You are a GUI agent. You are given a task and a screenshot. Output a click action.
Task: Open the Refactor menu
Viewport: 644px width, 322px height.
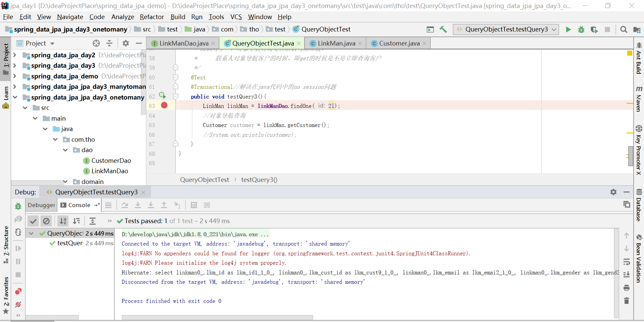(x=152, y=17)
